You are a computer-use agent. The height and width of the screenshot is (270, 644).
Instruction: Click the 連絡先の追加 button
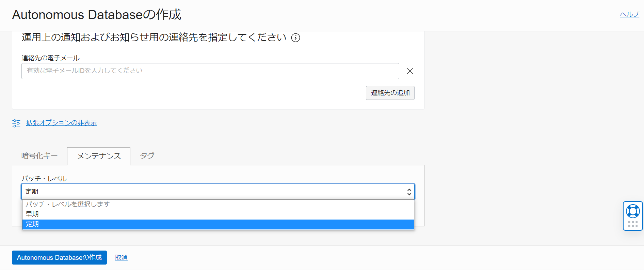click(x=390, y=93)
